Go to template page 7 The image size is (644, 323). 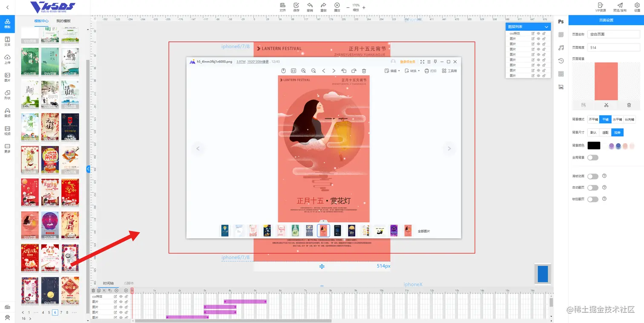point(61,312)
